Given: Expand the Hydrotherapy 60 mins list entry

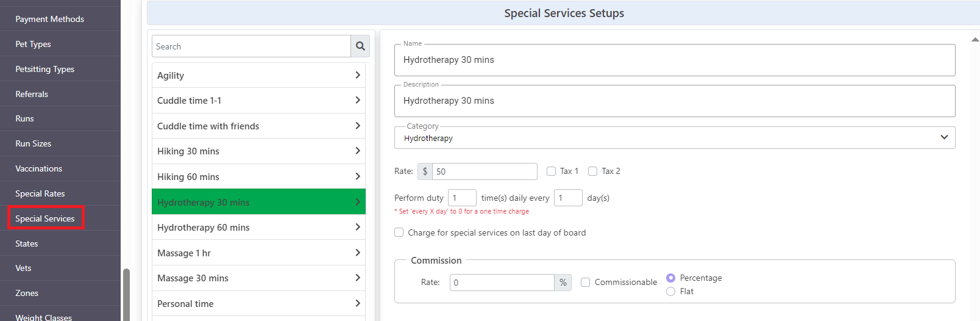Looking at the screenshot, I should [x=258, y=227].
